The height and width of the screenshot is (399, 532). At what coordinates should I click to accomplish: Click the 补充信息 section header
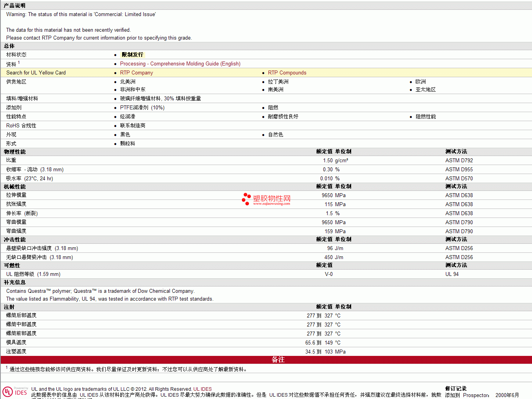[x=14, y=282]
